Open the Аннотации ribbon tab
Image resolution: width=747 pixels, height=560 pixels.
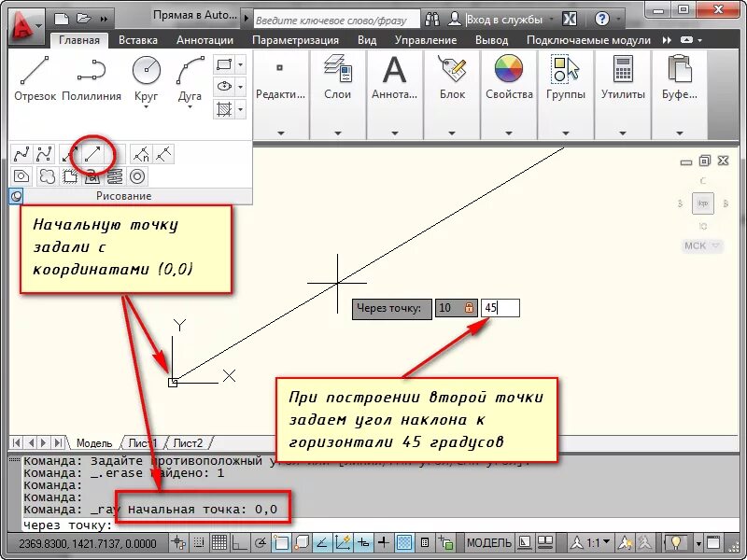tap(204, 40)
